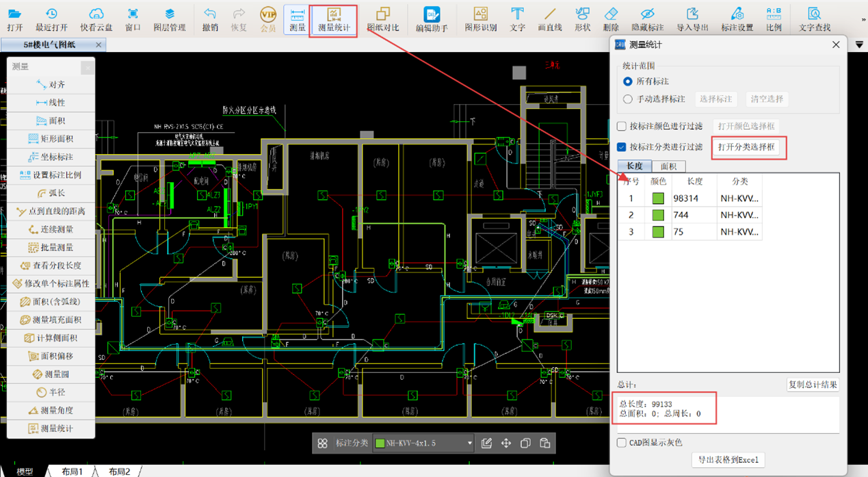Switch to the 面积 tab
This screenshot has width=868, height=477.
coord(668,166)
